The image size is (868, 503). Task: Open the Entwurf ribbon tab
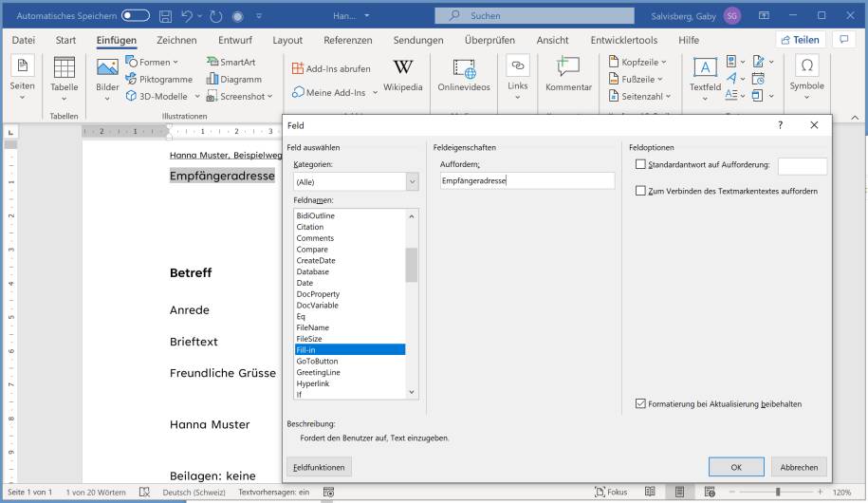point(234,40)
